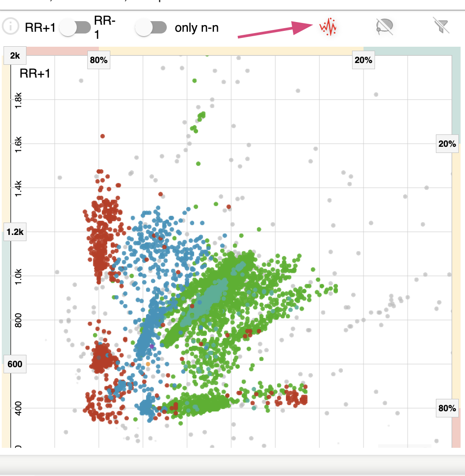Select the 600 handle on left axis
Viewport: 465px width, 476px height.
coord(15,364)
